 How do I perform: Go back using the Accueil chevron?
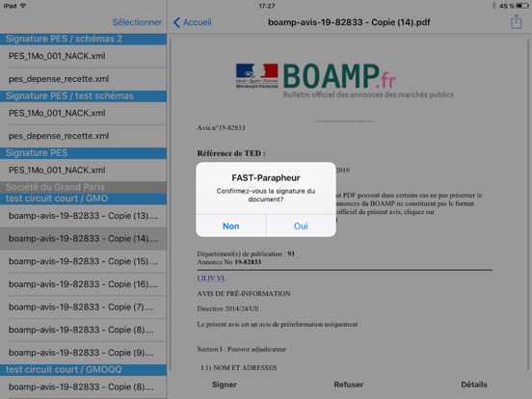coord(176,22)
